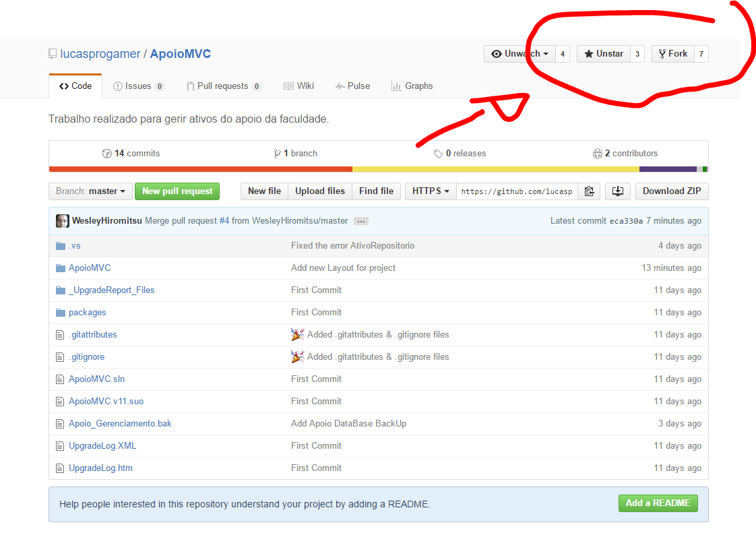Open stargazers count 3
The height and width of the screenshot is (535, 756).
click(637, 54)
